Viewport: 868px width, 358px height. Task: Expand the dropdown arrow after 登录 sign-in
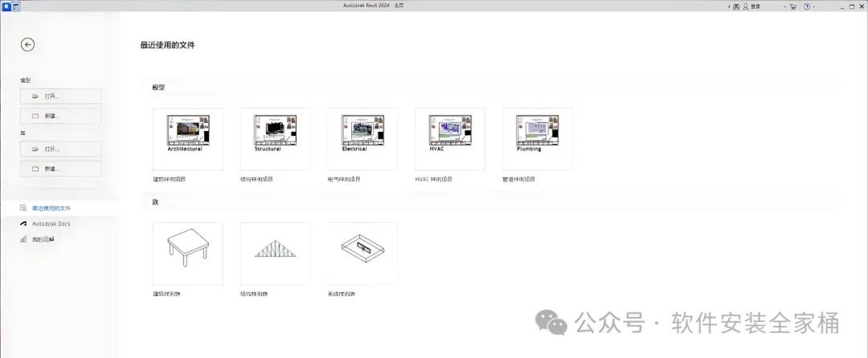785,6
